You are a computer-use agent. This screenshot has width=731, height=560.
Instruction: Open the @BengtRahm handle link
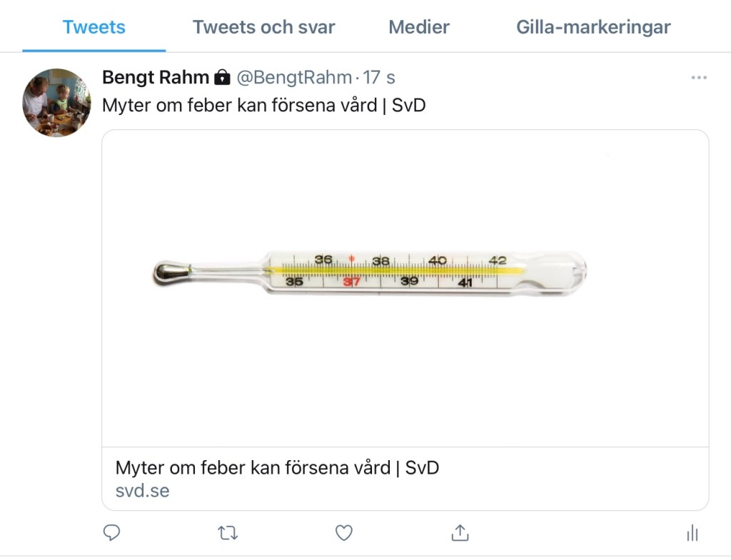coord(293,77)
